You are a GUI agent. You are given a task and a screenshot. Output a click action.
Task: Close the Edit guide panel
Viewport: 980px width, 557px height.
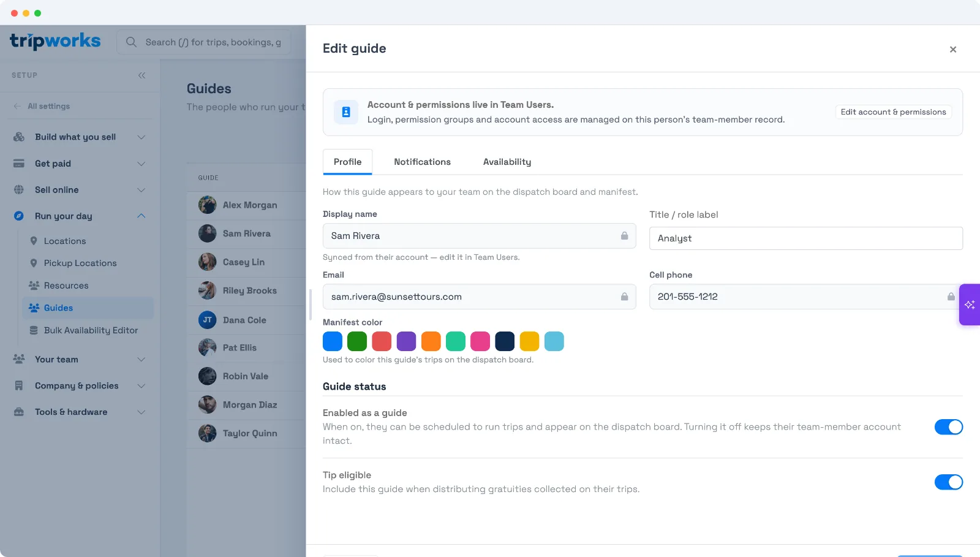(x=953, y=50)
